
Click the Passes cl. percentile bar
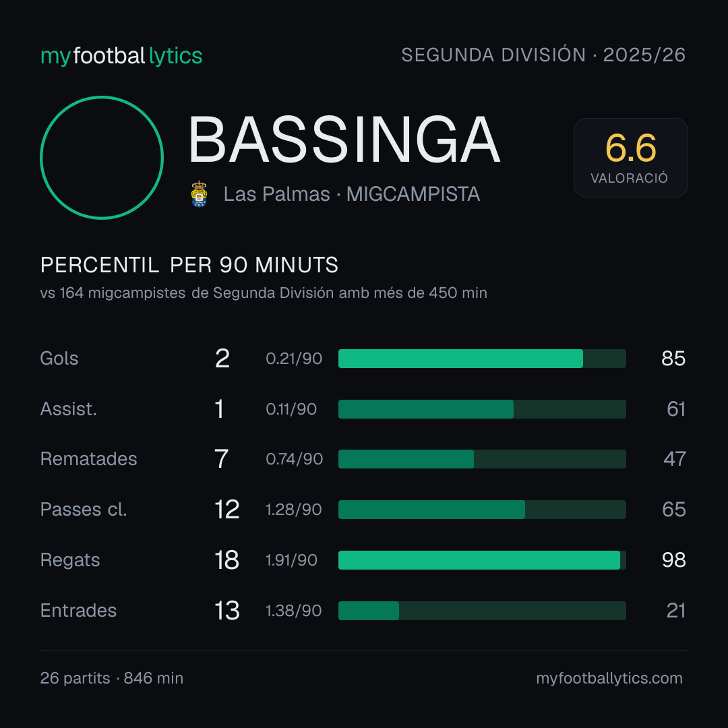click(x=482, y=510)
